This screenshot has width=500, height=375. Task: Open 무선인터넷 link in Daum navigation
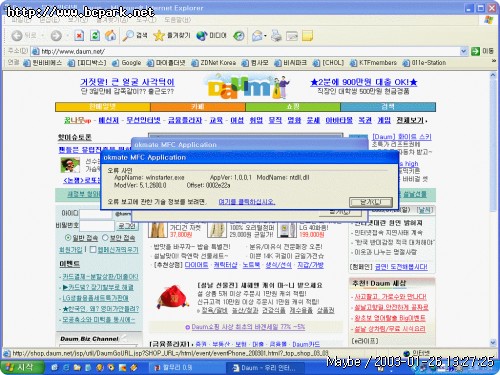pos(143,120)
